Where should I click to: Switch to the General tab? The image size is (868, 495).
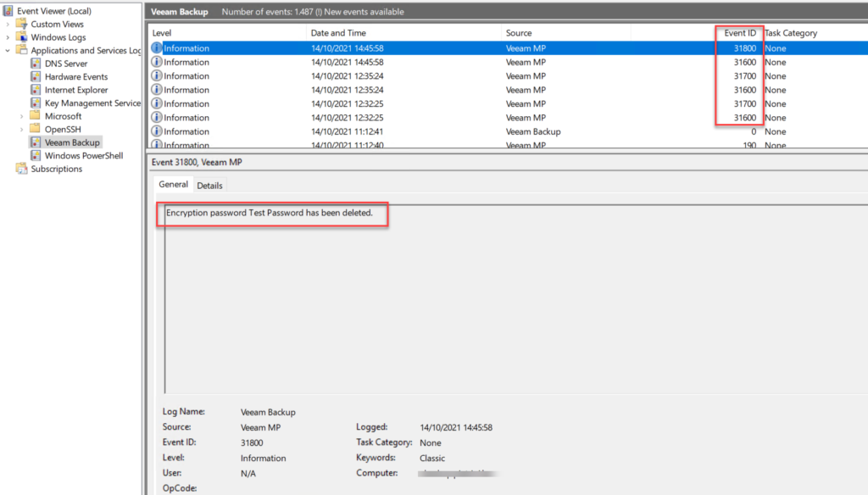173,185
